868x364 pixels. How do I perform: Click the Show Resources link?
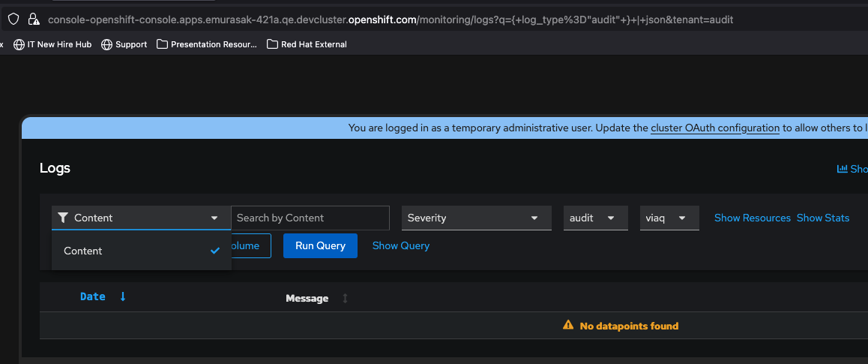click(x=752, y=218)
